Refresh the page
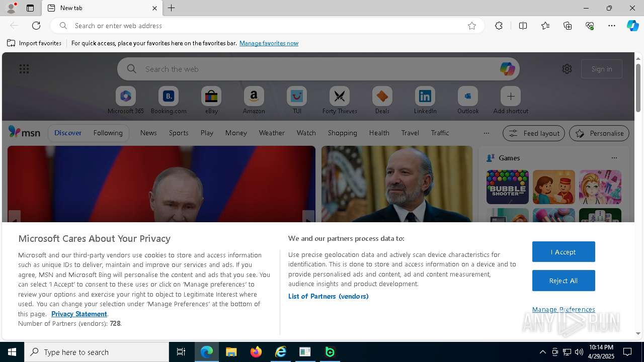The image size is (644, 362). tap(36, 26)
